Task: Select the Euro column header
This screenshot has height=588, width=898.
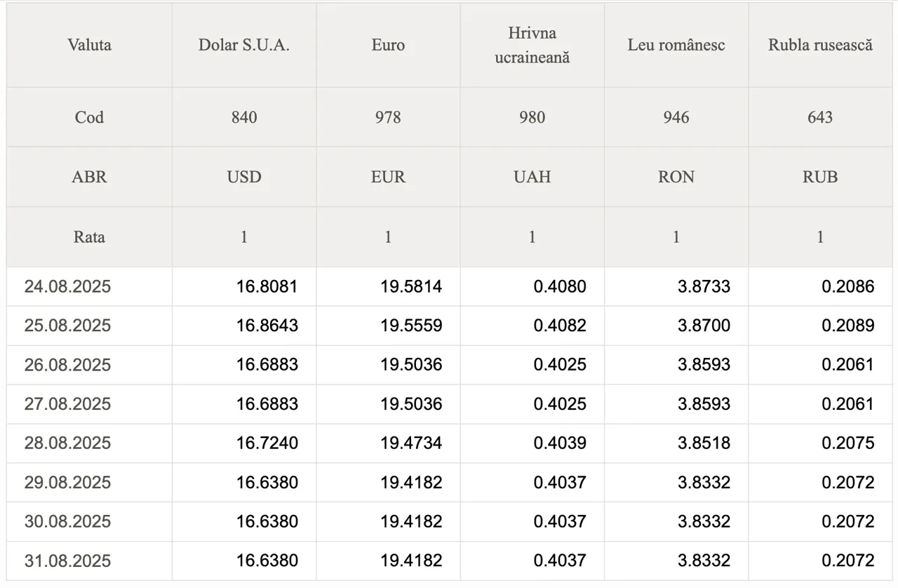Action: 388,46
